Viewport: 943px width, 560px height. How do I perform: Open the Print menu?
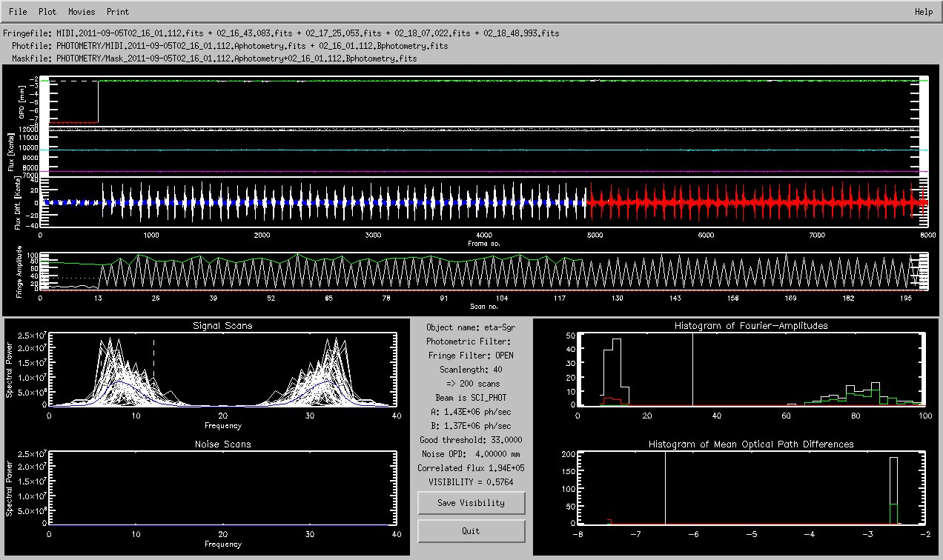117,12
